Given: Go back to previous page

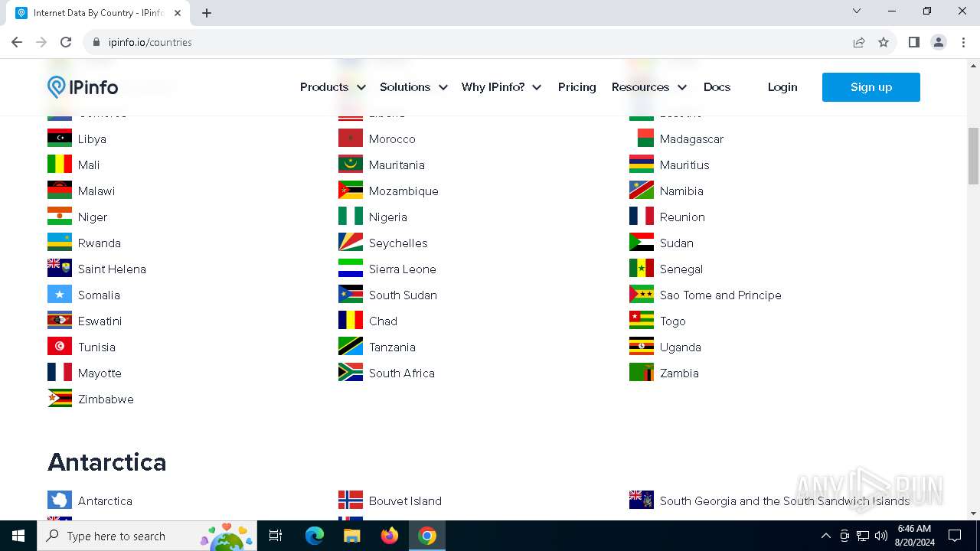Looking at the screenshot, I should [x=17, y=42].
